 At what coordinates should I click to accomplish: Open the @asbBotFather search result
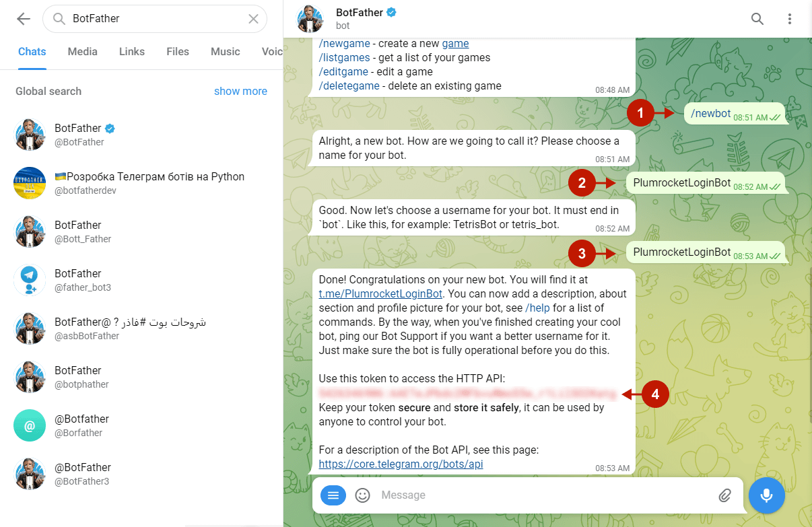[141, 328]
